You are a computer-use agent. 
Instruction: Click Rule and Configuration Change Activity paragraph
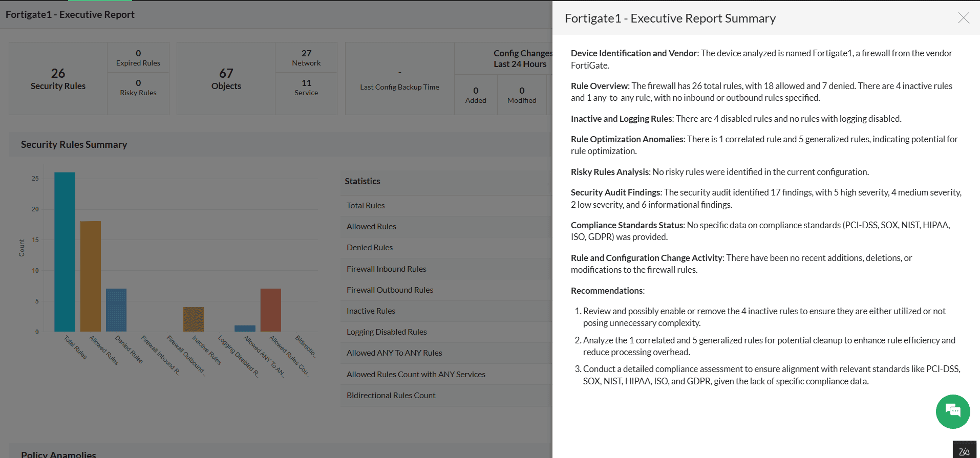click(x=741, y=264)
